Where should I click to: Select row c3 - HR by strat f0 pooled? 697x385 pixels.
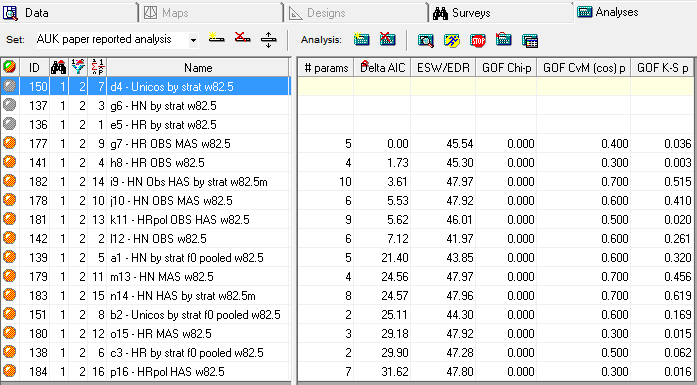coord(145,353)
